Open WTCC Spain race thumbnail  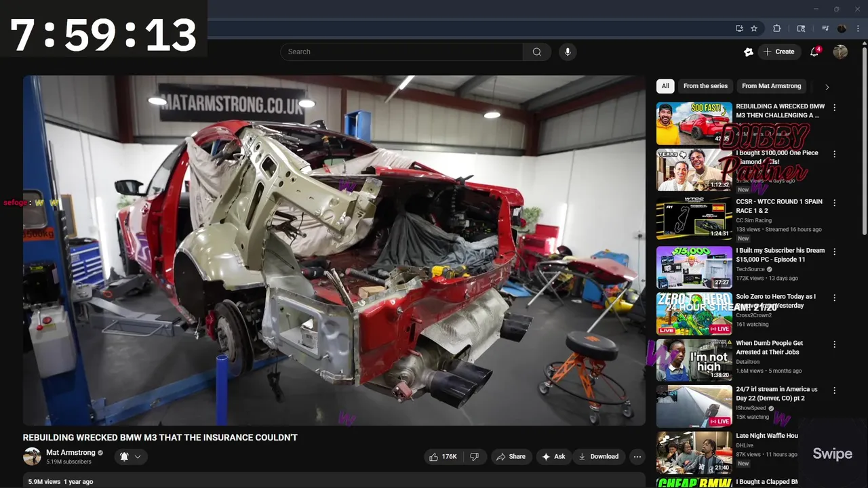[x=694, y=218]
